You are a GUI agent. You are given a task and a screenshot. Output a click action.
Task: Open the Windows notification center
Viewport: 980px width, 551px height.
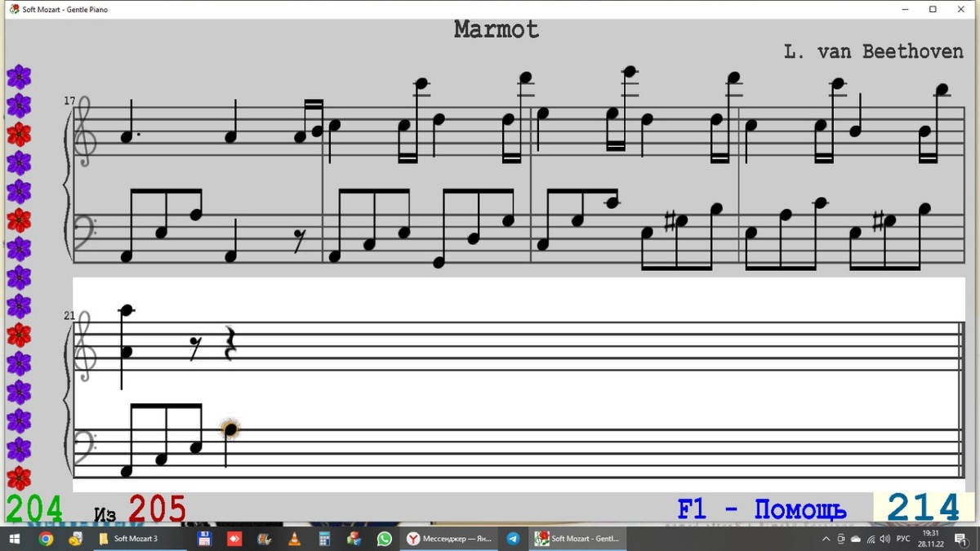(x=961, y=539)
